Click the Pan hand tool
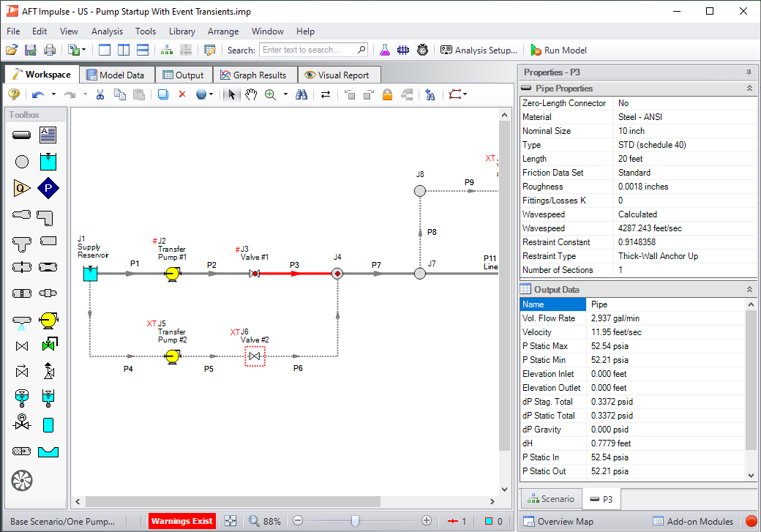The image size is (761, 532). click(x=250, y=94)
